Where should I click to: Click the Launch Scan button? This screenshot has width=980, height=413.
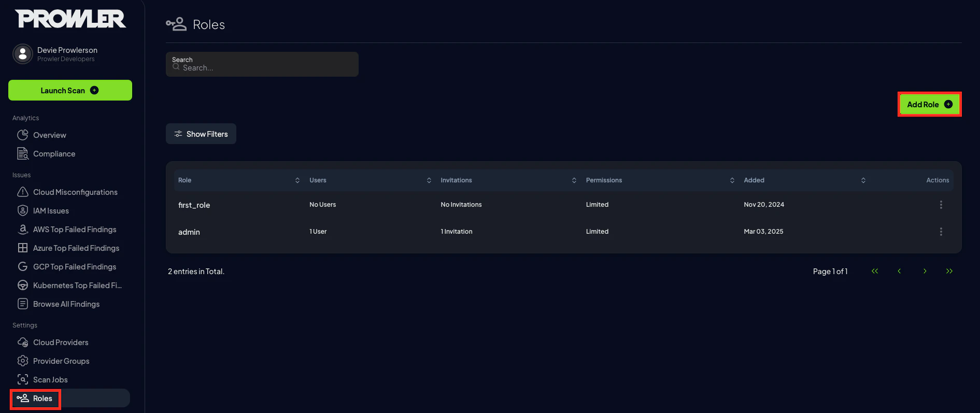(70, 90)
